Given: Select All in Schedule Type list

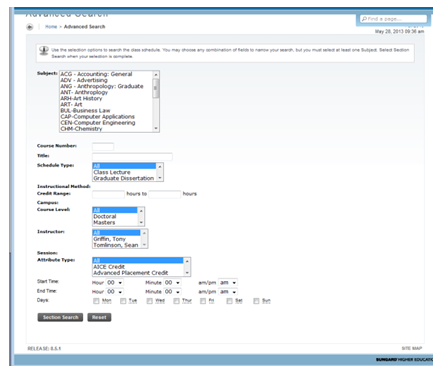Looking at the screenshot, I should pos(124,166).
